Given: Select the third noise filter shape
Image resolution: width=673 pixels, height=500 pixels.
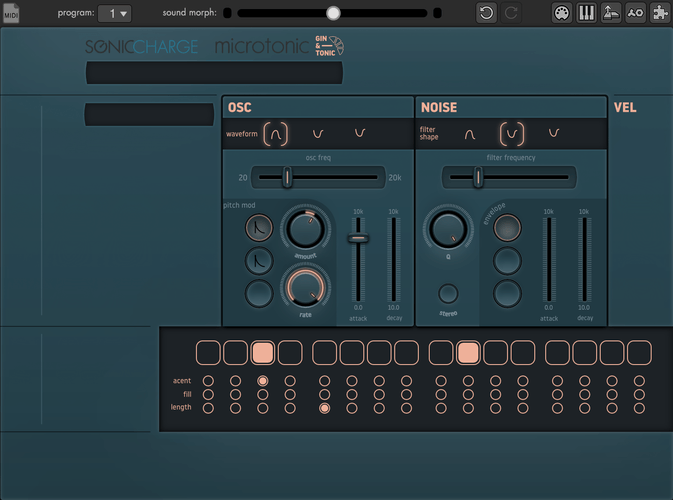Looking at the screenshot, I should 554,133.
